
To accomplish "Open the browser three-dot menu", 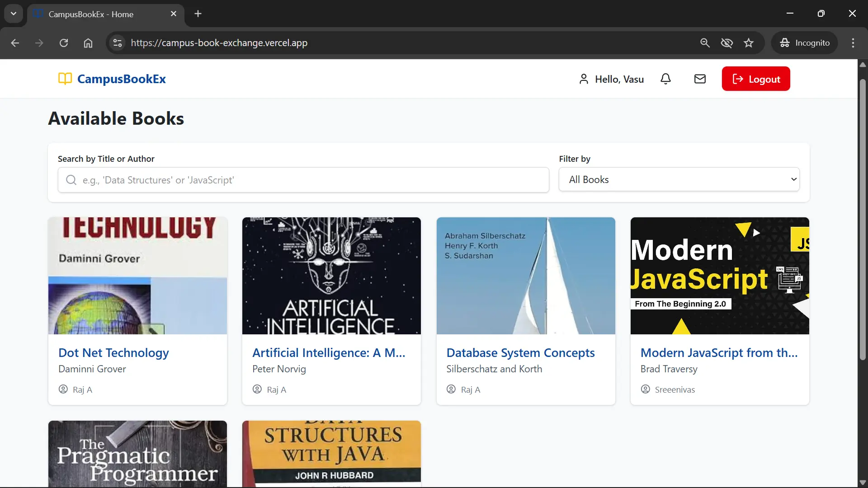I will (x=853, y=43).
